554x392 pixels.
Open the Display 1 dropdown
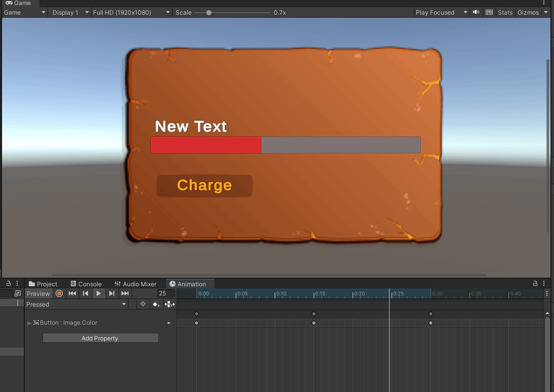click(x=70, y=12)
